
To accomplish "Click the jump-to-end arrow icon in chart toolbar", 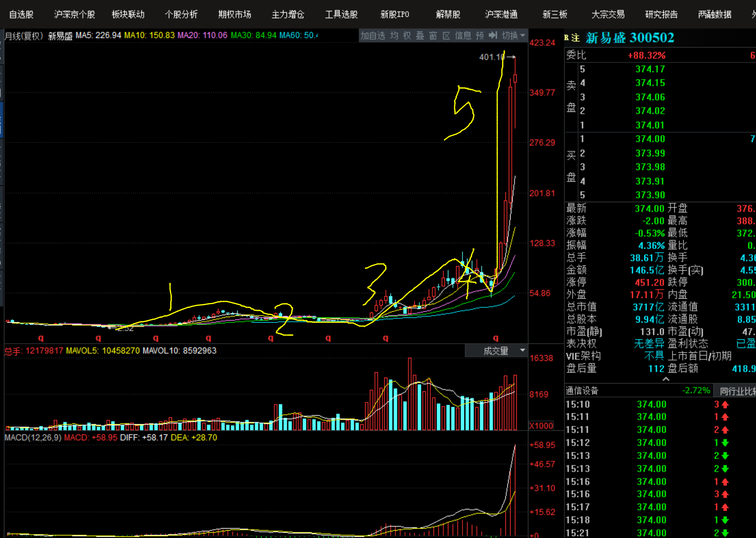I will [x=493, y=36].
